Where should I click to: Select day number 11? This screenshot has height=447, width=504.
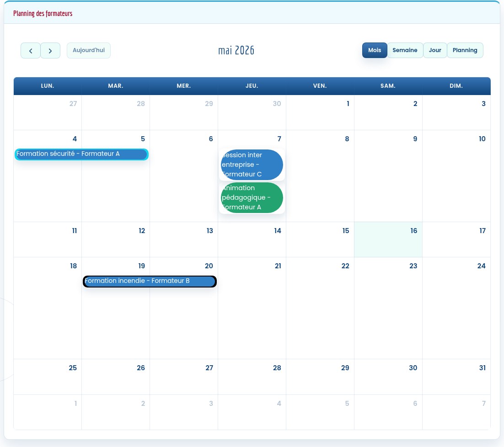[x=75, y=230]
